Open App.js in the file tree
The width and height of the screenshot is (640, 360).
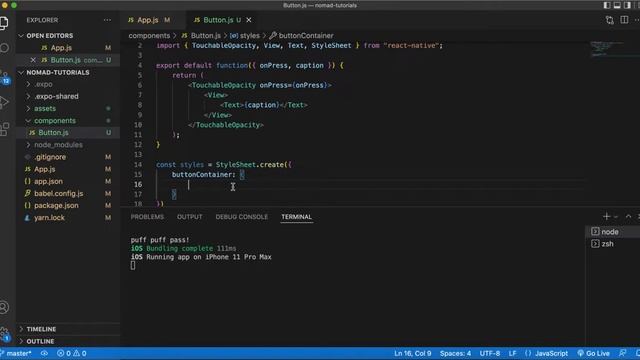(68, 169)
